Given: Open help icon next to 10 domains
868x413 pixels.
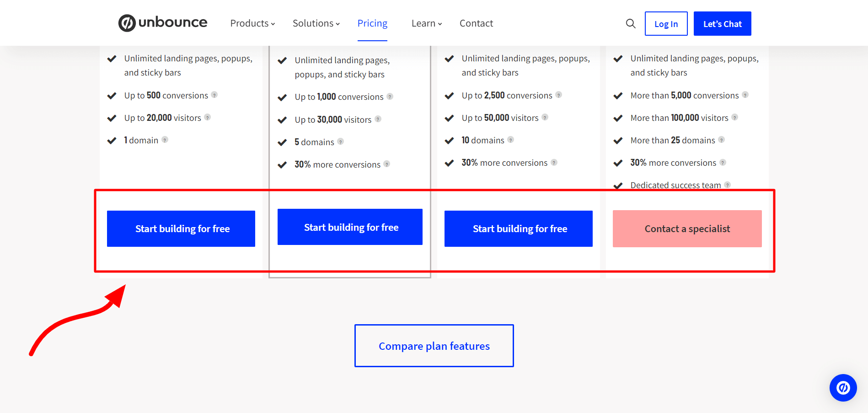Looking at the screenshot, I should click(510, 140).
